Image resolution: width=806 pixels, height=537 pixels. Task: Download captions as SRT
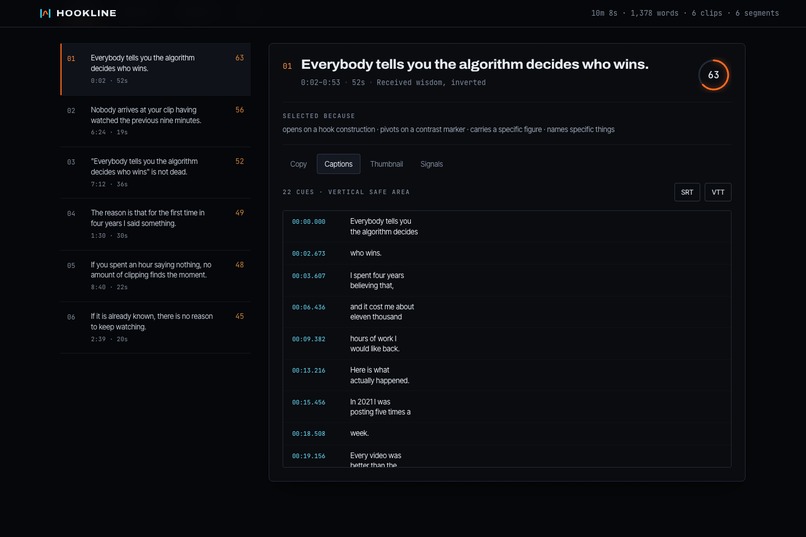click(687, 192)
